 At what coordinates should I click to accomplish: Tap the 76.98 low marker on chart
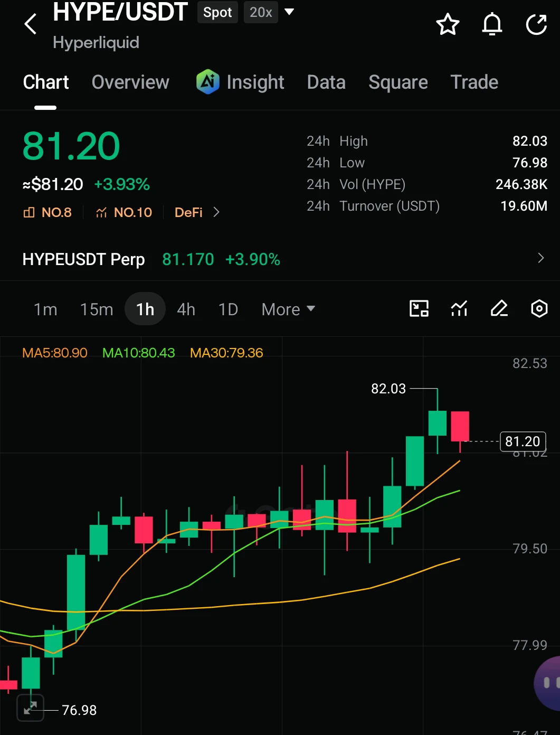(79, 710)
